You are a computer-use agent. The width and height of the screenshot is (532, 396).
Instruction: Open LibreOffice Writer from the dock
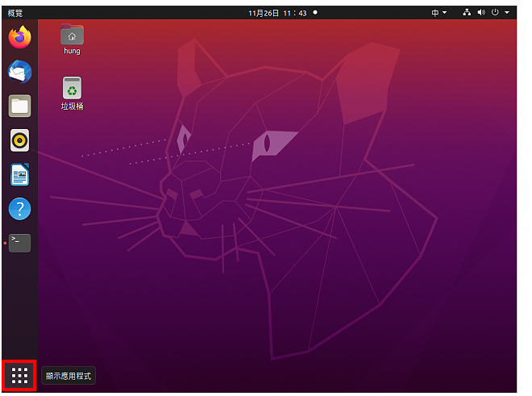tap(19, 174)
